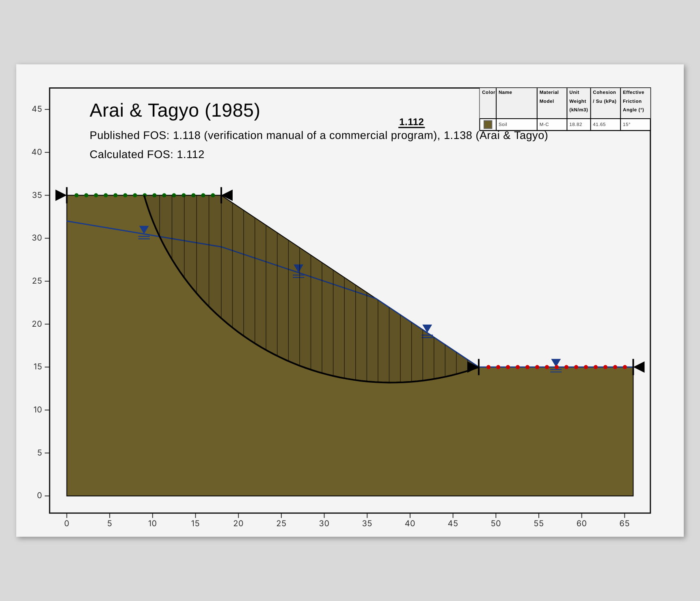
Task: Click the Soil color swatch in the legend
Action: click(x=488, y=124)
